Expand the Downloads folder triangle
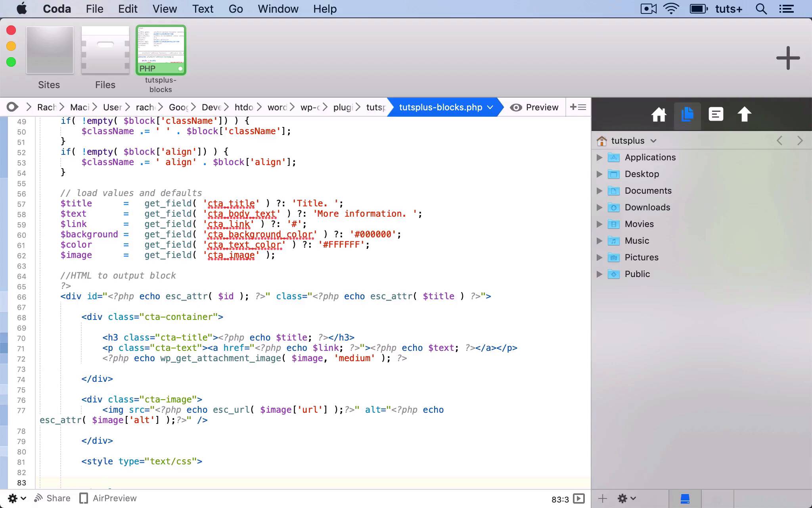This screenshot has width=812, height=508. tap(599, 208)
